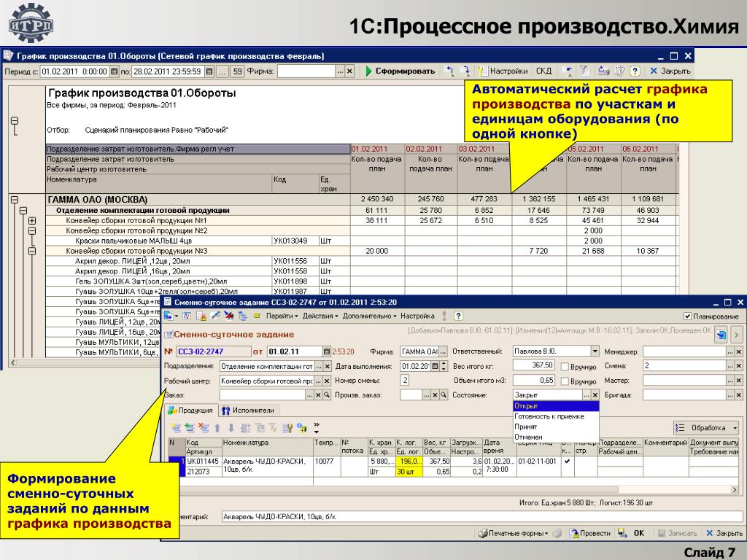Select Отменен in Состояние list
The image size is (747, 560).
pos(555,437)
